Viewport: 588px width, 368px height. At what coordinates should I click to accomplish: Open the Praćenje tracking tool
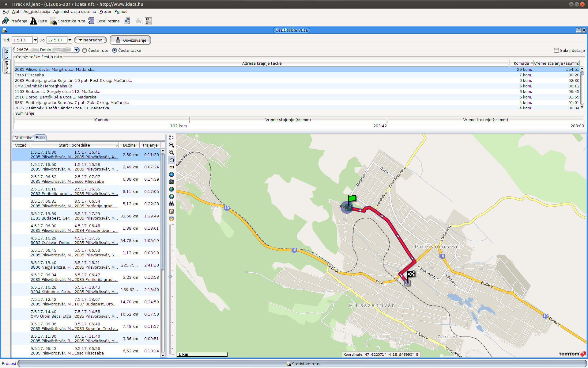pos(15,21)
